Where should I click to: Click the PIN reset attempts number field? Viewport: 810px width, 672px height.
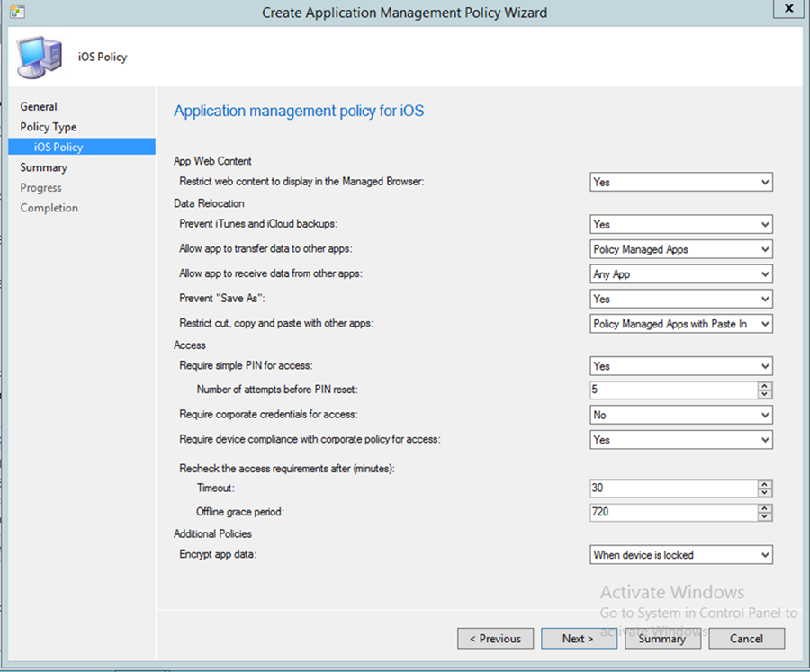tap(673, 390)
